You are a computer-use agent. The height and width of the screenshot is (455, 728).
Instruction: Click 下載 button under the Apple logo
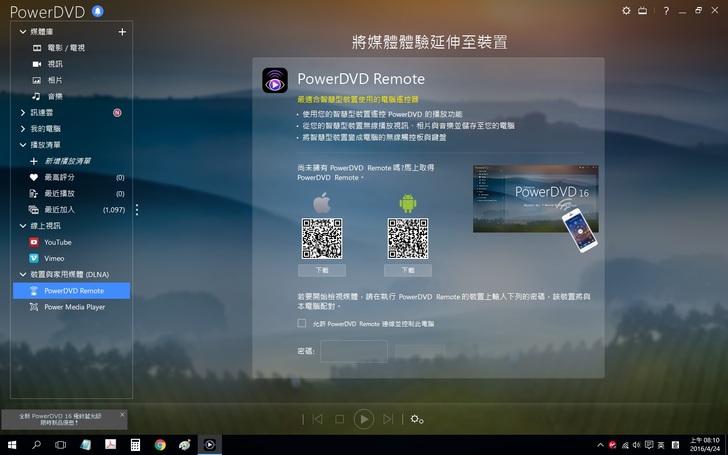321,270
